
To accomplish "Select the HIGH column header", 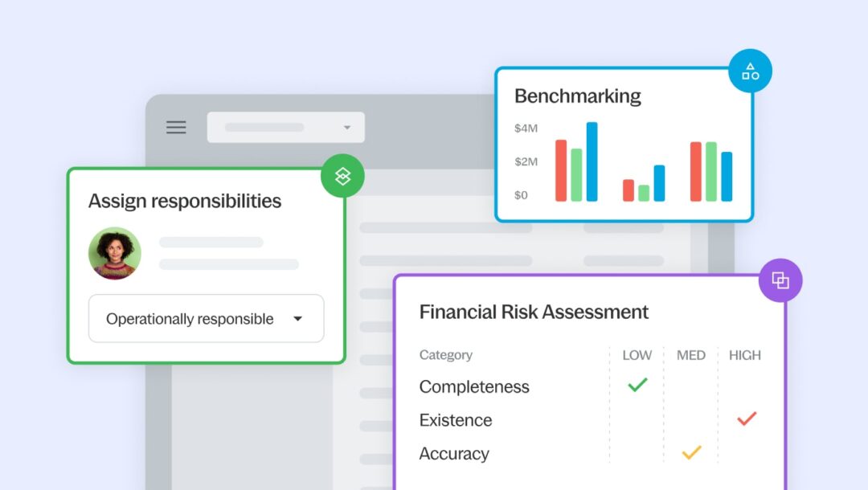I will tap(744, 355).
